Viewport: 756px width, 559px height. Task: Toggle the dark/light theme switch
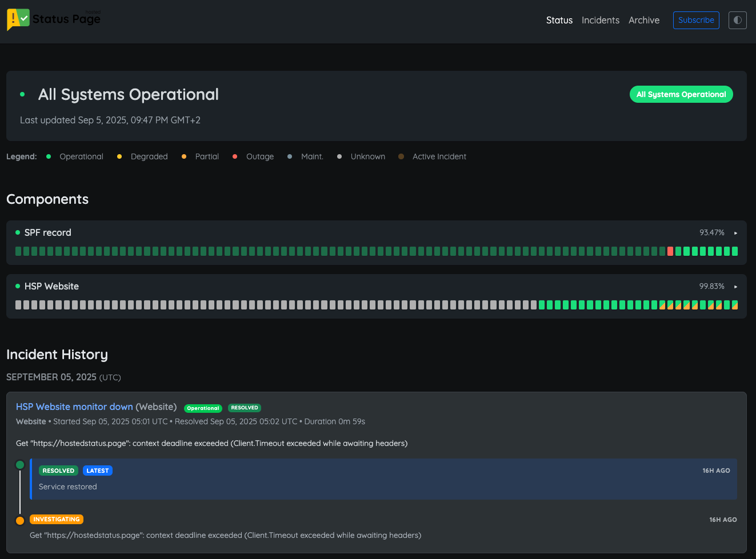[737, 20]
